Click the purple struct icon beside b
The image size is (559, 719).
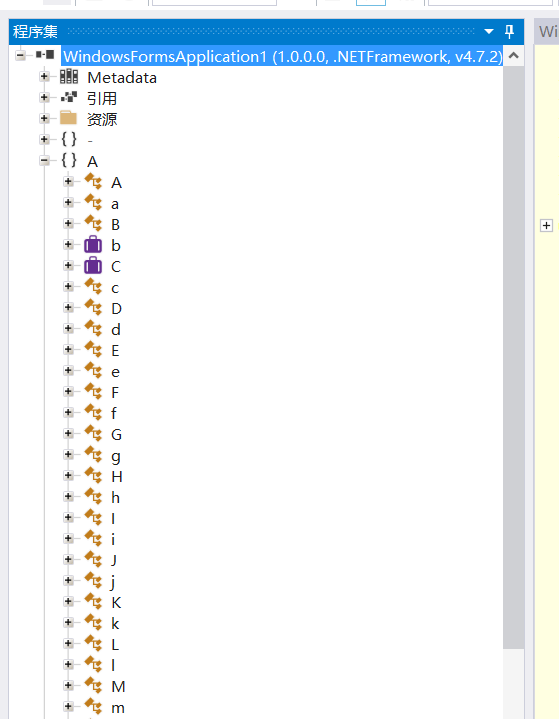tap(93, 245)
